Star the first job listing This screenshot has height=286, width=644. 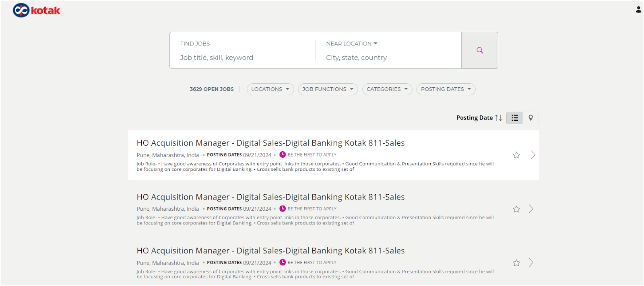(516, 155)
